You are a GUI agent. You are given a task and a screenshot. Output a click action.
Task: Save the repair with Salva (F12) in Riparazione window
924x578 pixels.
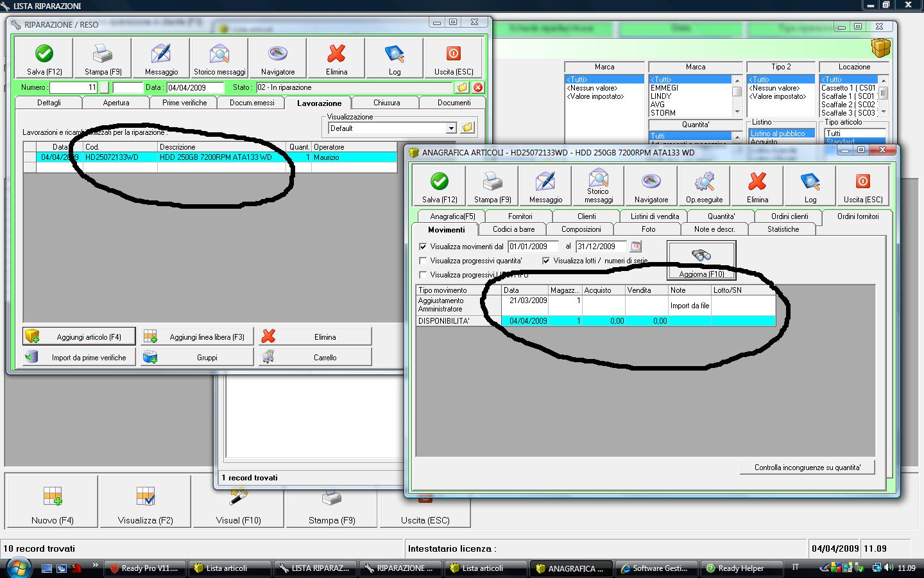pos(44,58)
